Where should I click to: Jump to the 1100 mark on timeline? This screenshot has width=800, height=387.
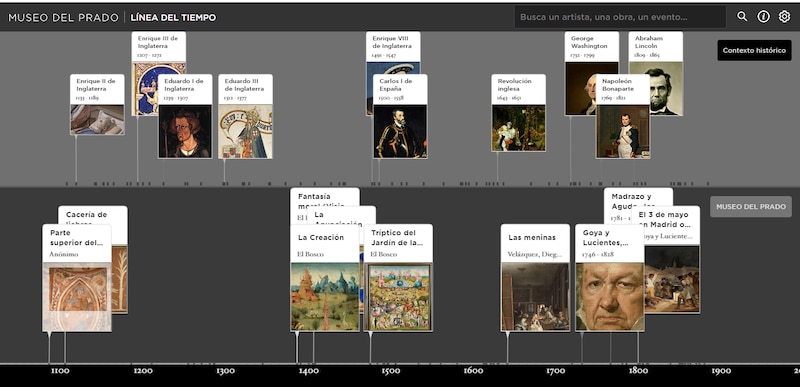(x=60, y=371)
